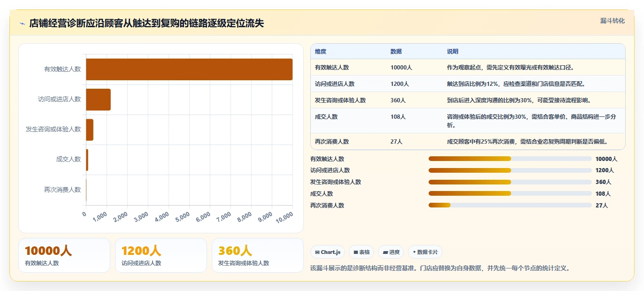Click the 有效触达人数 table row label

[x=332, y=68]
